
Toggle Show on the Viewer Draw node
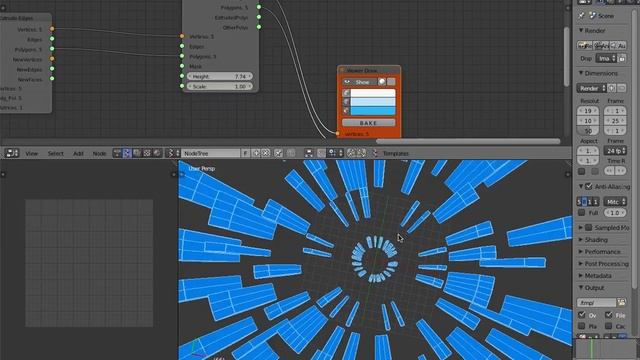pos(359,82)
